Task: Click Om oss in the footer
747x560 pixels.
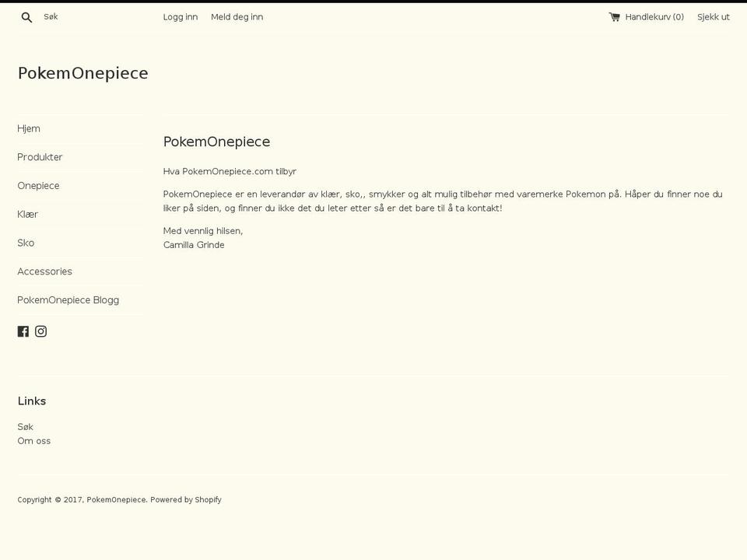Action: (33, 440)
